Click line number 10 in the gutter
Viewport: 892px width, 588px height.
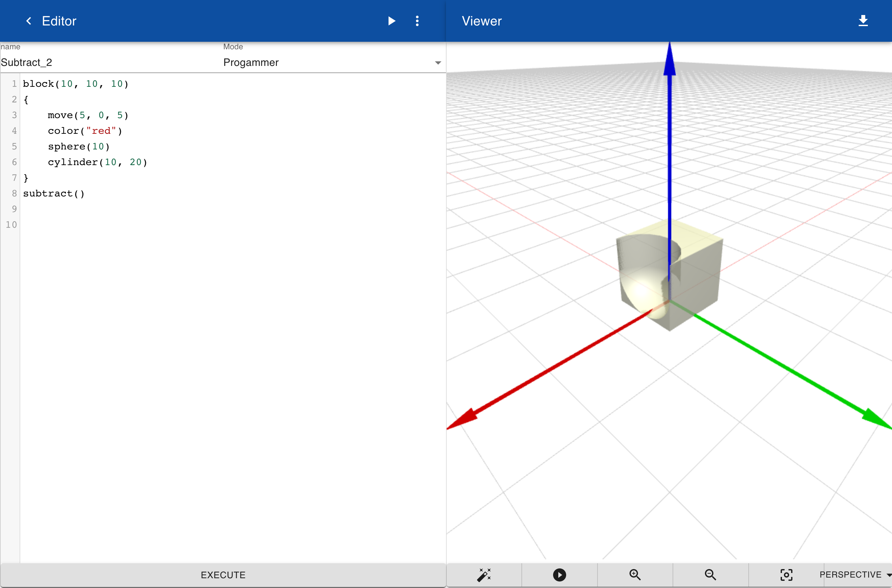click(x=11, y=224)
